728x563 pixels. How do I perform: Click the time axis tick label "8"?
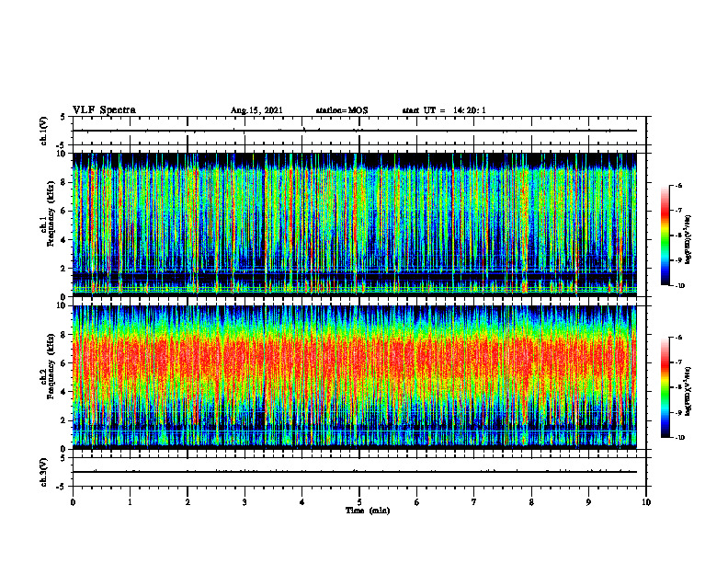tap(531, 502)
